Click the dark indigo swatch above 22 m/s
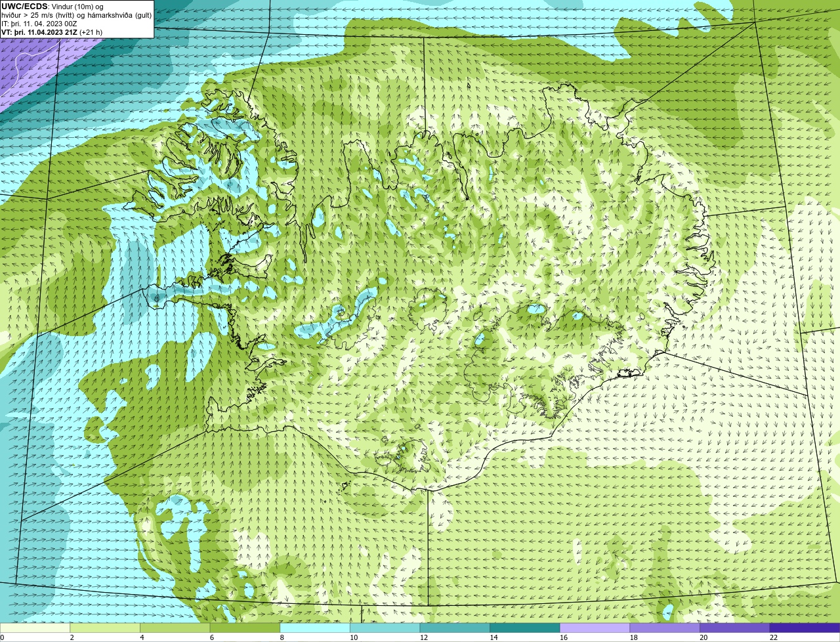 pyautogui.click(x=805, y=628)
